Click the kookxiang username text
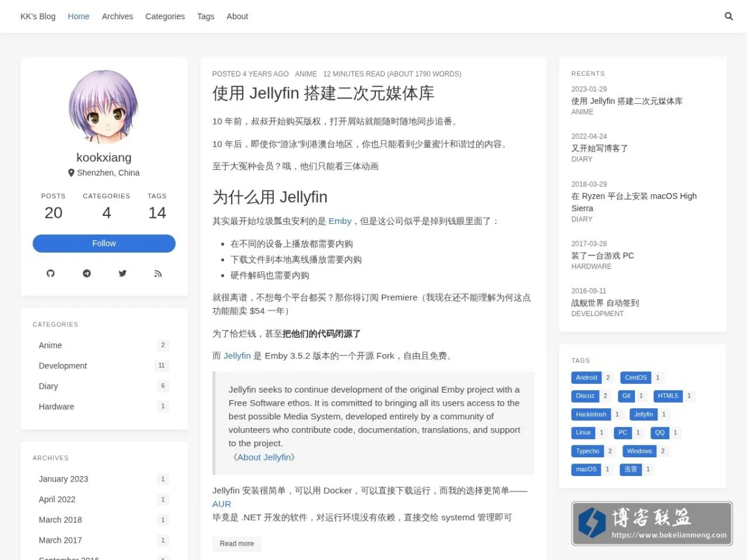The width and height of the screenshot is (747, 560). pos(104,157)
